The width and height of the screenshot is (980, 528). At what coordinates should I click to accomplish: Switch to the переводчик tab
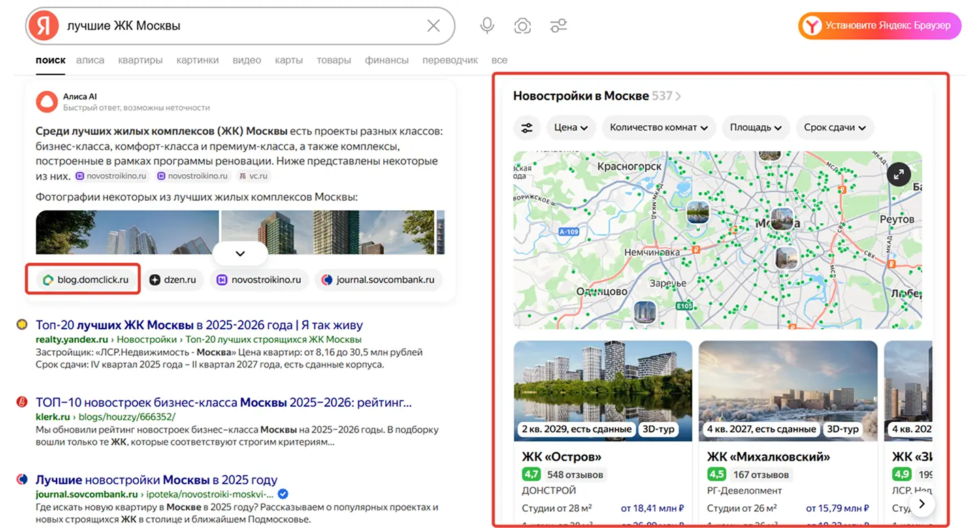(x=450, y=60)
